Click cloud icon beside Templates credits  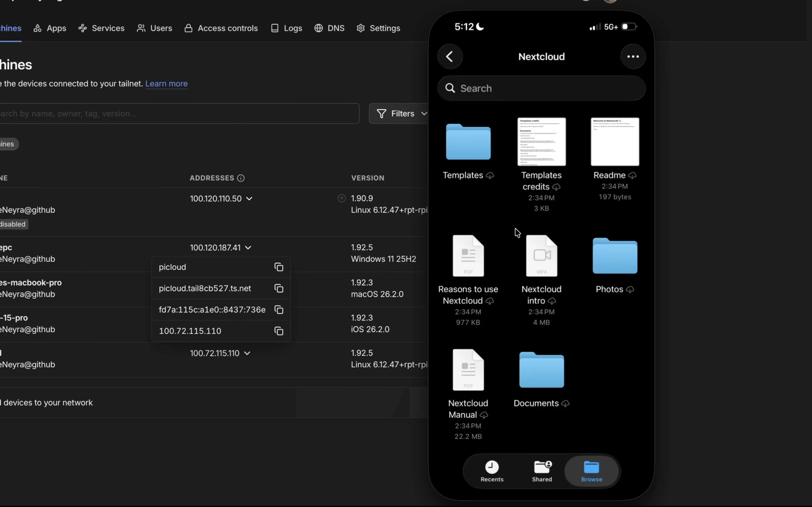coord(556,187)
